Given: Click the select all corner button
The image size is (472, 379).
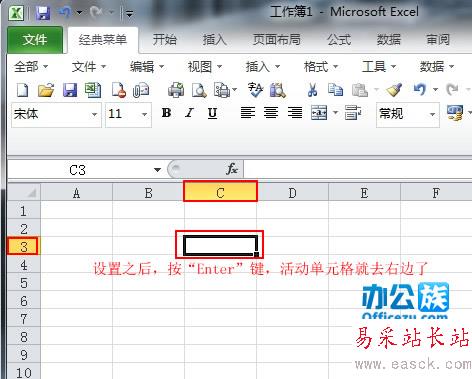Looking at the screenshot, I should tap(24, 192).
